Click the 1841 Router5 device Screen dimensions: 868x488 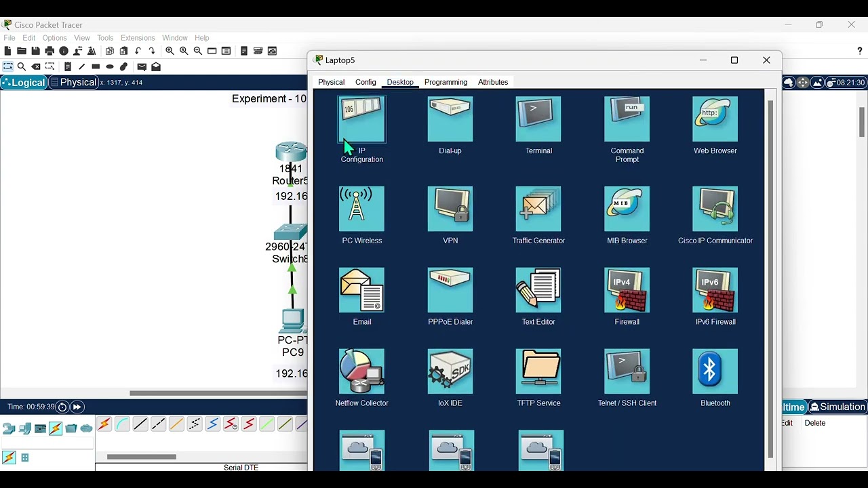(291, 152)
